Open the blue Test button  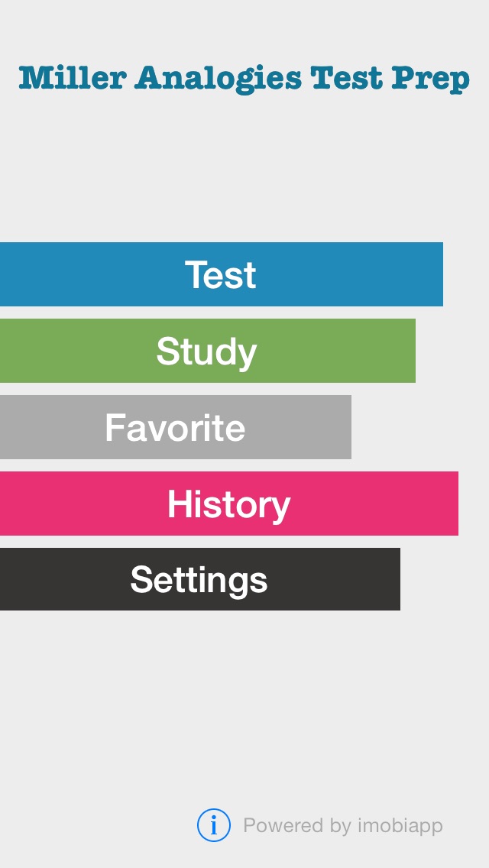222,274
